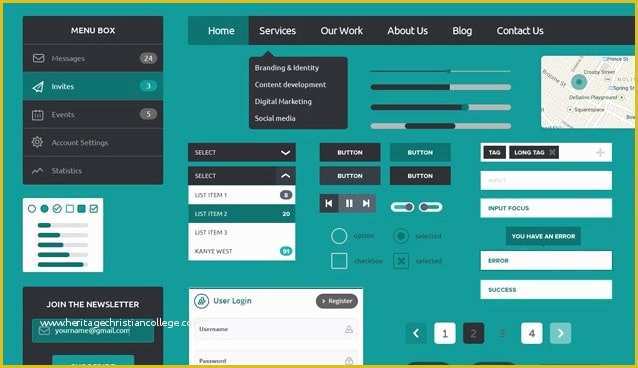Go to page 4 in pagination
638x368 pixels.
(531, 333)
